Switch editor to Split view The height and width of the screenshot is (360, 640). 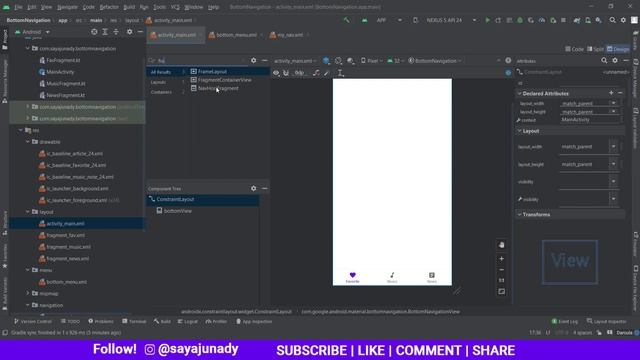[596, 49]
